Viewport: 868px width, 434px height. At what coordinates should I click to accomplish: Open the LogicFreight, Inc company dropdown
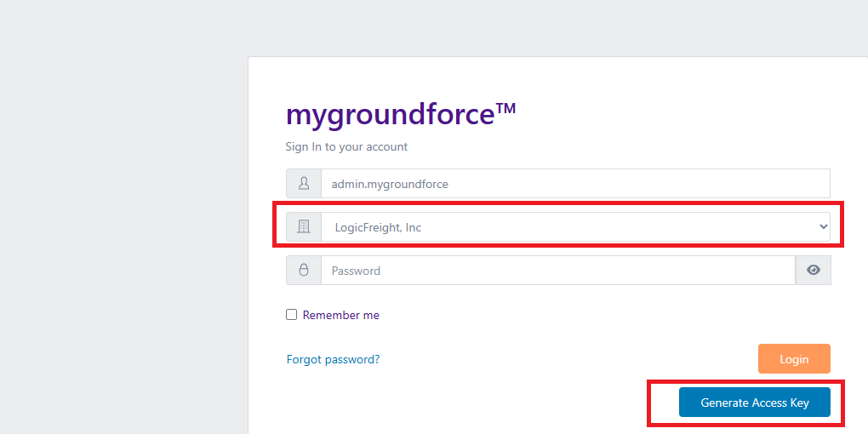tap(575, 227)
